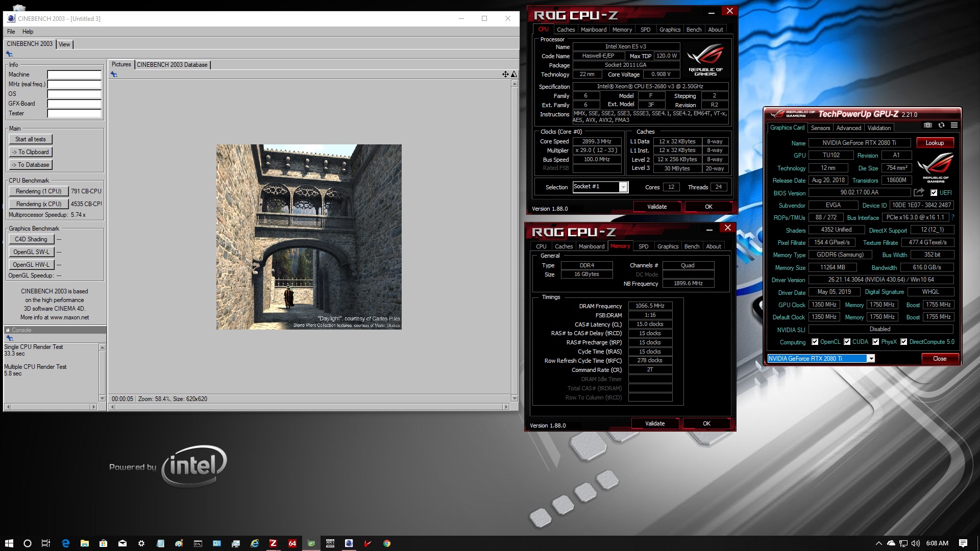The image size is (980, 551).
Task: Open the Mainboard tab in upper CPU-Z window
Action: click(594, 30)
